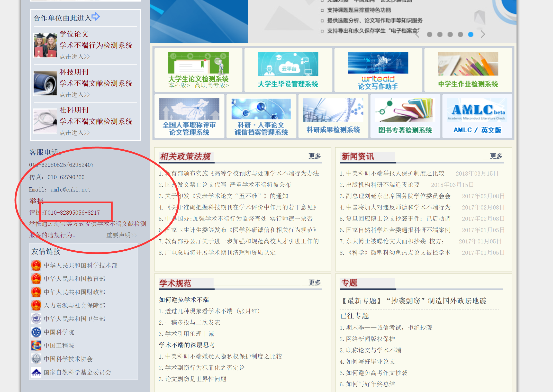Open news 中美科研不端举报人保护制度之比较
This screenshot has height=392, width=553.
tap(395, 174)
